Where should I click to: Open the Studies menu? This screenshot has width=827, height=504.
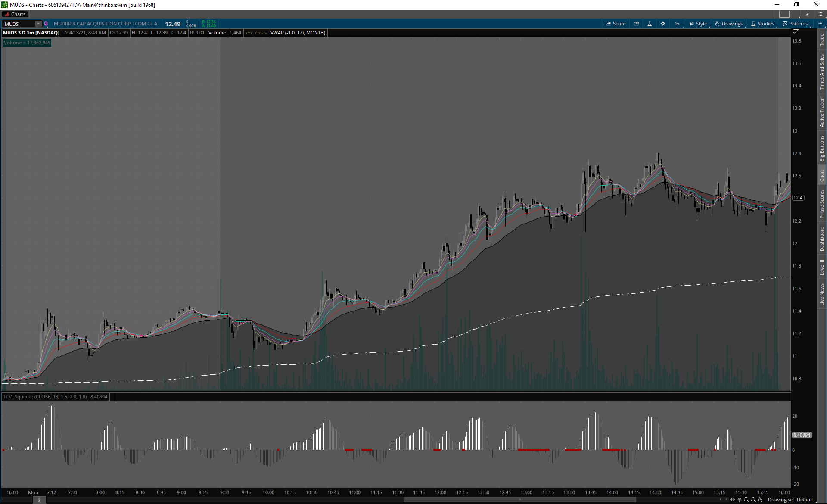762,24
